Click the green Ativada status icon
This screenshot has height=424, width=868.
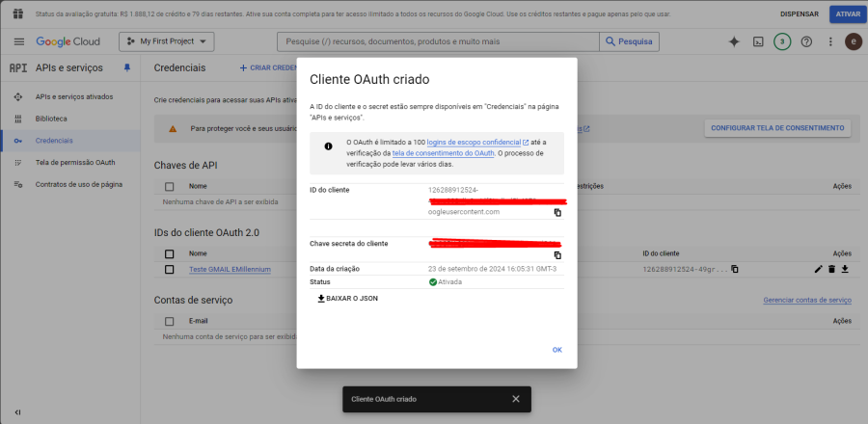pos(433,282)
